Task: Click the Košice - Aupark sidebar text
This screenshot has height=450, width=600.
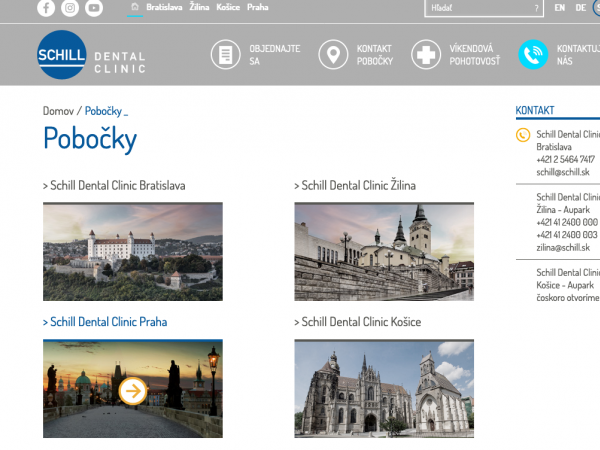Action: click(x=565, y=285)
